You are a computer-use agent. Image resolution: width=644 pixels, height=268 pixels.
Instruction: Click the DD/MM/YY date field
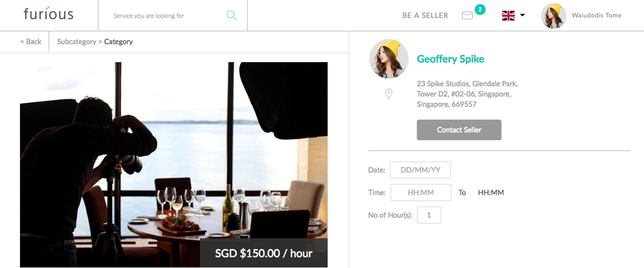420,170
